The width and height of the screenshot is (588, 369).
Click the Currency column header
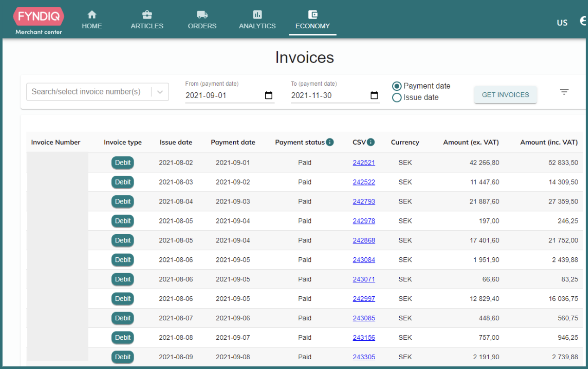pyautogui.click(x=405, y=142)
